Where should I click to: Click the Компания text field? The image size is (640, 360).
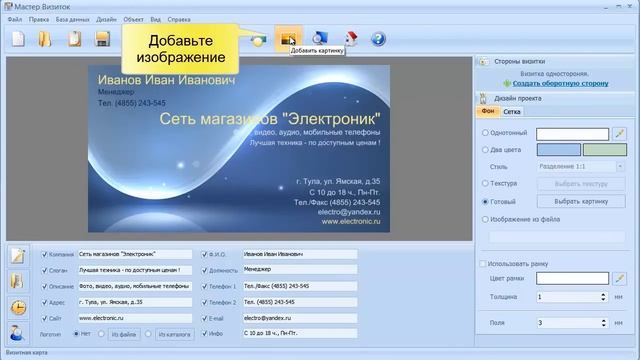pyautogui.click(x=135, y=254)
